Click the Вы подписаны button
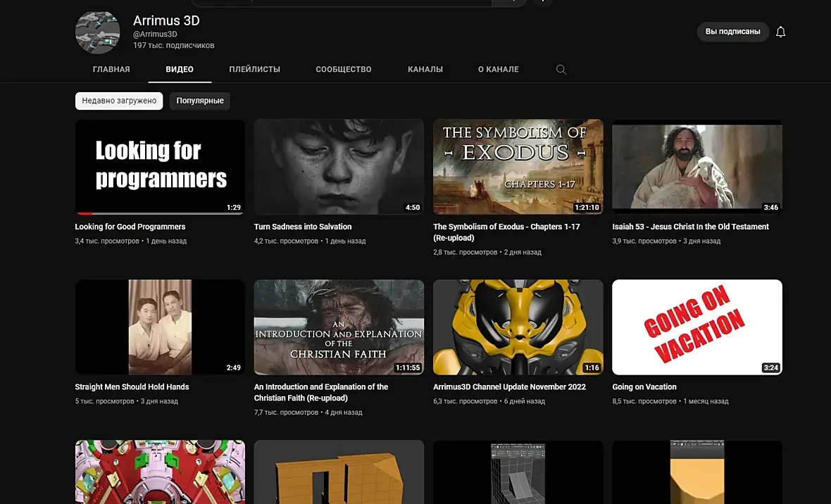Image resolution: width=831 pixels, height=504 pixels. point(732,32)
